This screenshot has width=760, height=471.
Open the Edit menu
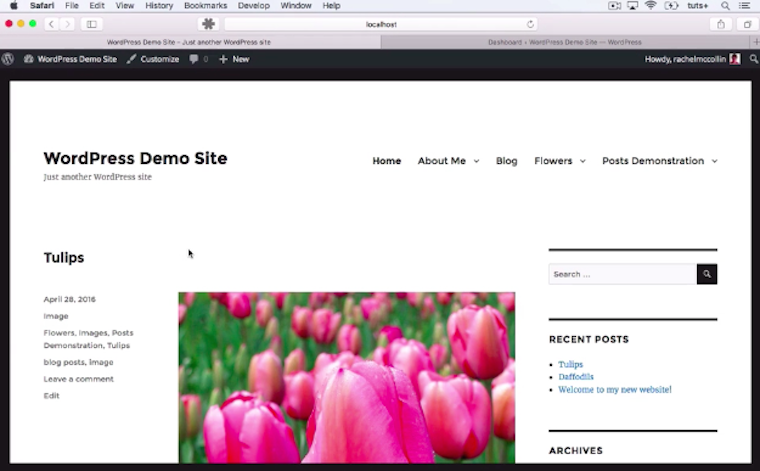[x=97, y=6]
